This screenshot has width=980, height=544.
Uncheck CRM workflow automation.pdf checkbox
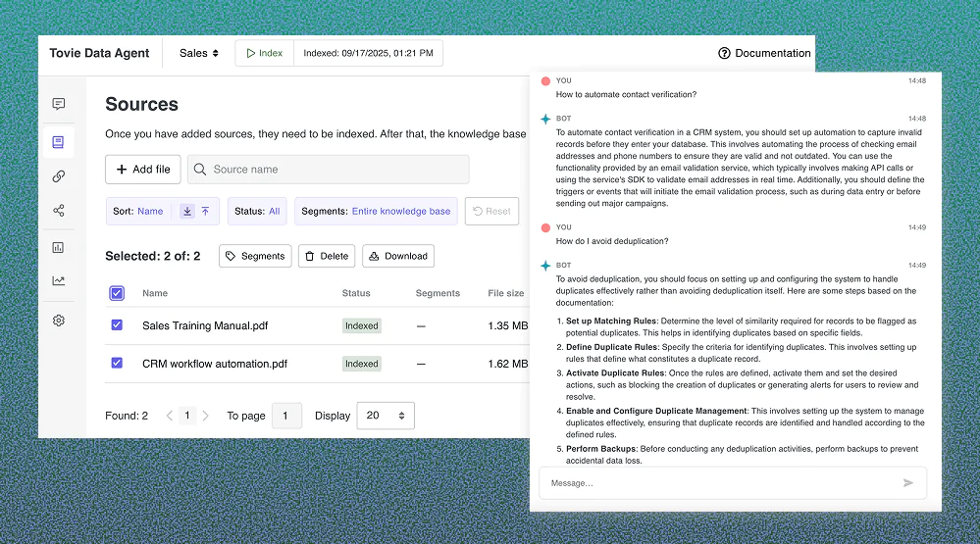pyautogui.click(x=117, y=363)
